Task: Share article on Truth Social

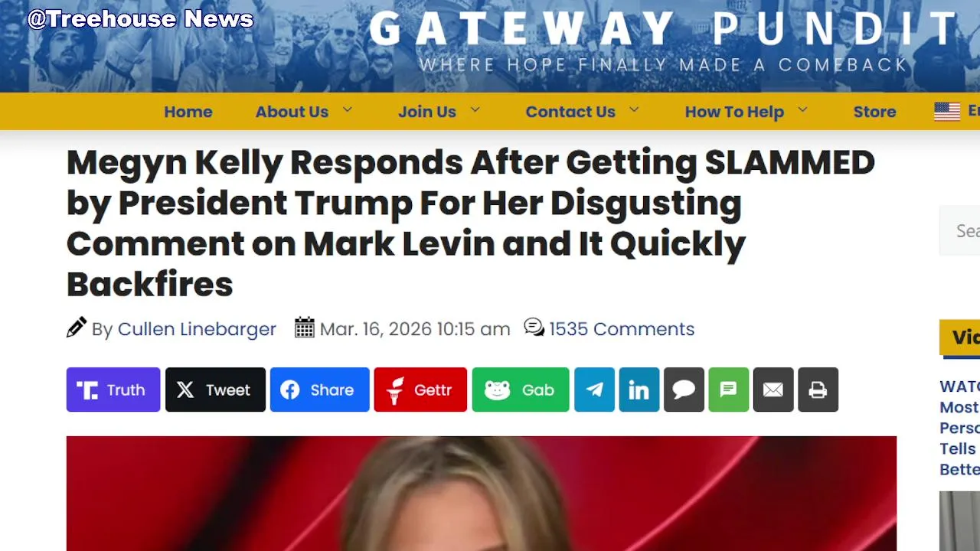Action: [113, 390]
